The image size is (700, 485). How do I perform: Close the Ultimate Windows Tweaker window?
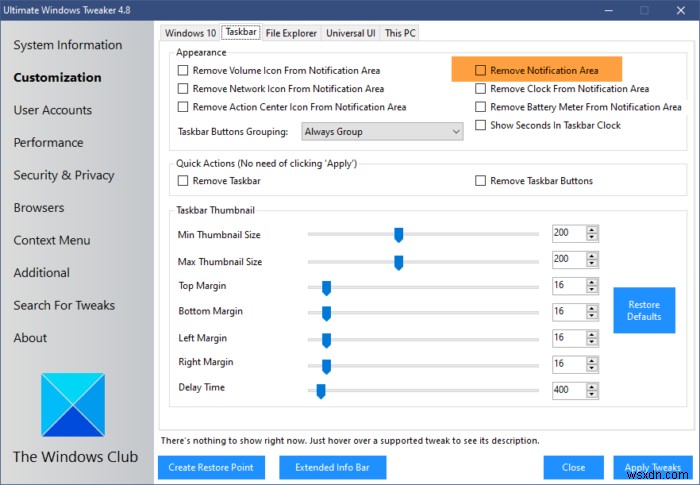click(x=681, y=10)
